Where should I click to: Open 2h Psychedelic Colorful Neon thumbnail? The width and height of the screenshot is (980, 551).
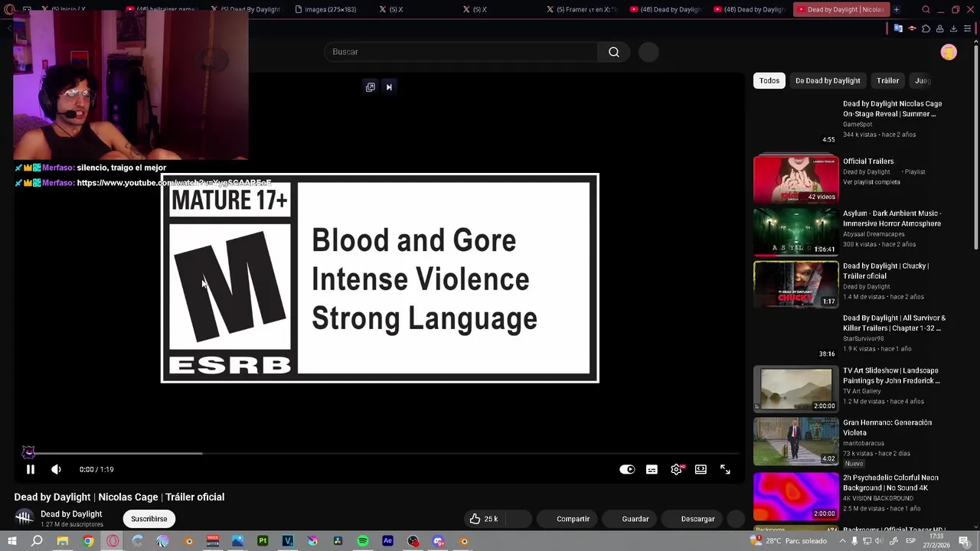(x=796, y=496)
